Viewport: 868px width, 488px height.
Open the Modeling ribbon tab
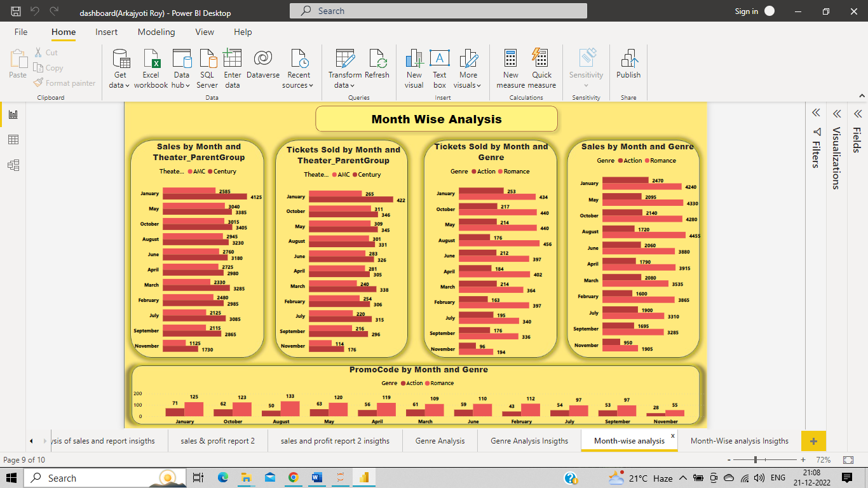click(x=156, y=32)
